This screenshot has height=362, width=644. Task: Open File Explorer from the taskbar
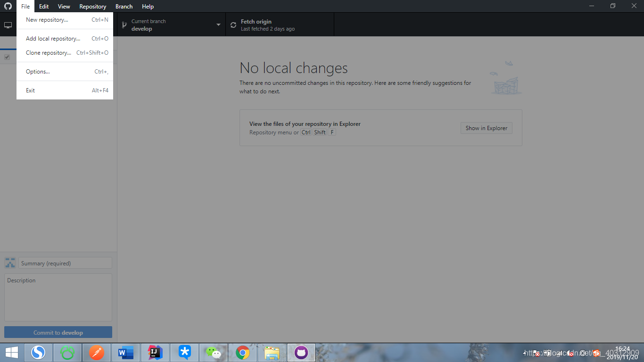pos(272,352)
